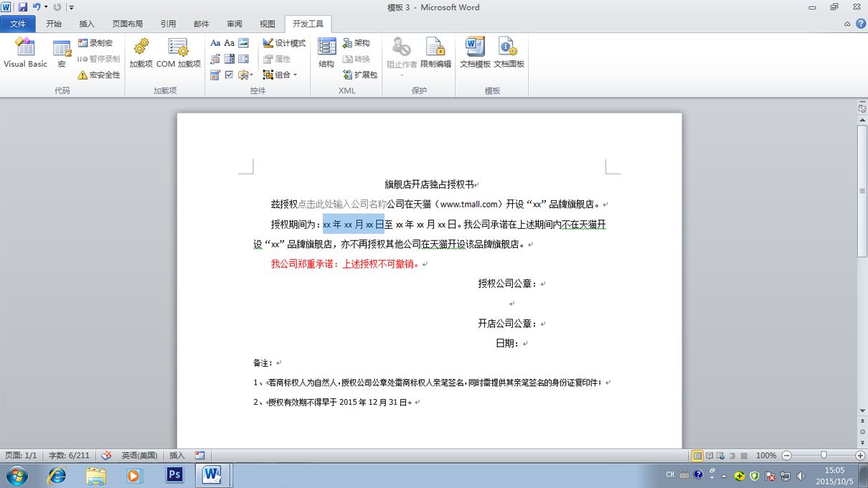Viewport: 868px width, 488px height.
Task: Open Document Template (文档模板) dialog
Action: [x=475, y=54]
